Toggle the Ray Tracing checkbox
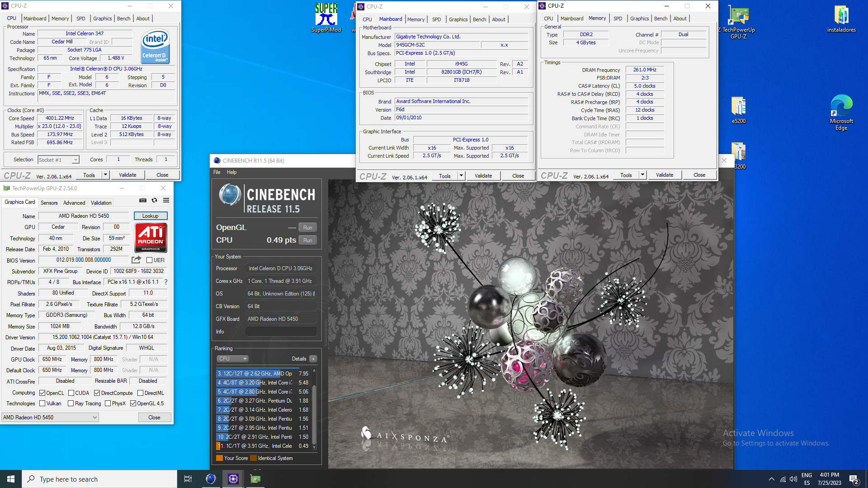Viewport: 868px width, 488px height. (x=71, y=404)
